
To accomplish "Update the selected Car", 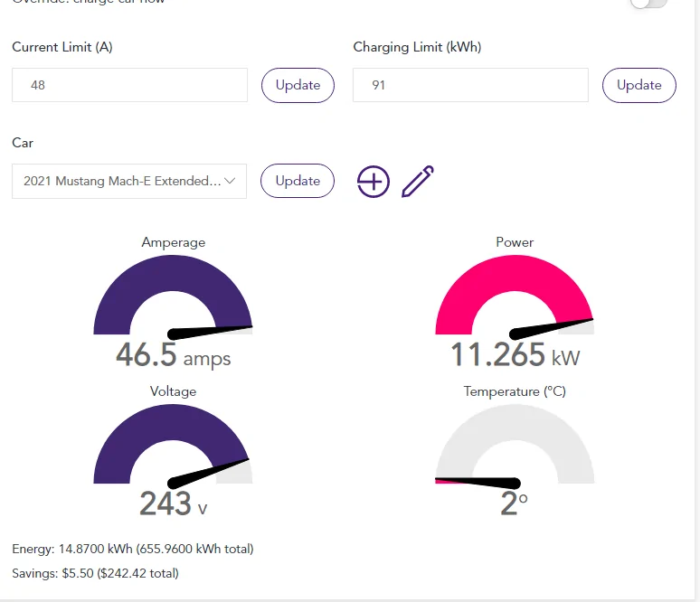I will [x=298, y=181].
